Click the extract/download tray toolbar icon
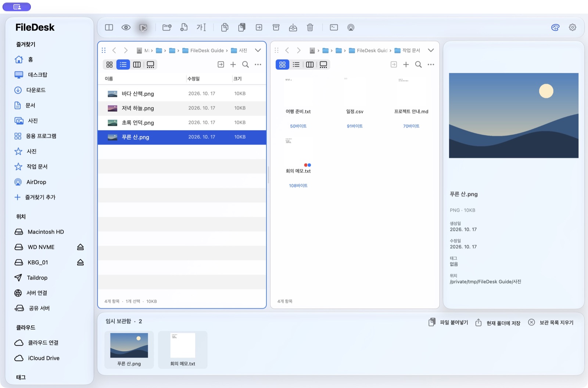 pyautogui.click(x=293, y=28)
